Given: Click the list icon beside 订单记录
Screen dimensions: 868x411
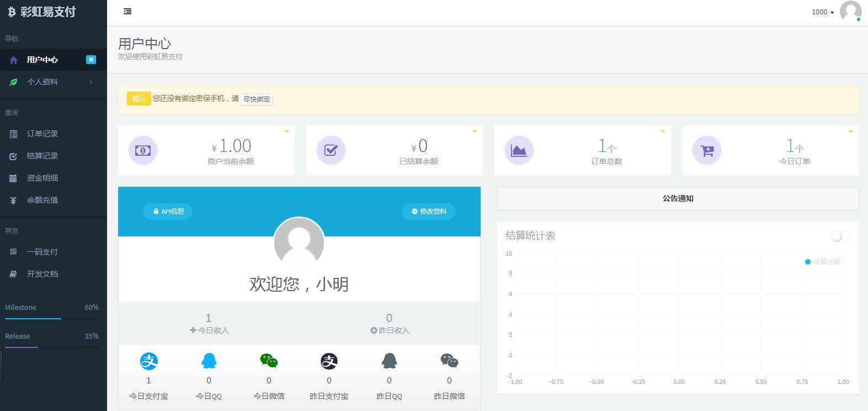Looking at the screenshot, I should 13,134.
